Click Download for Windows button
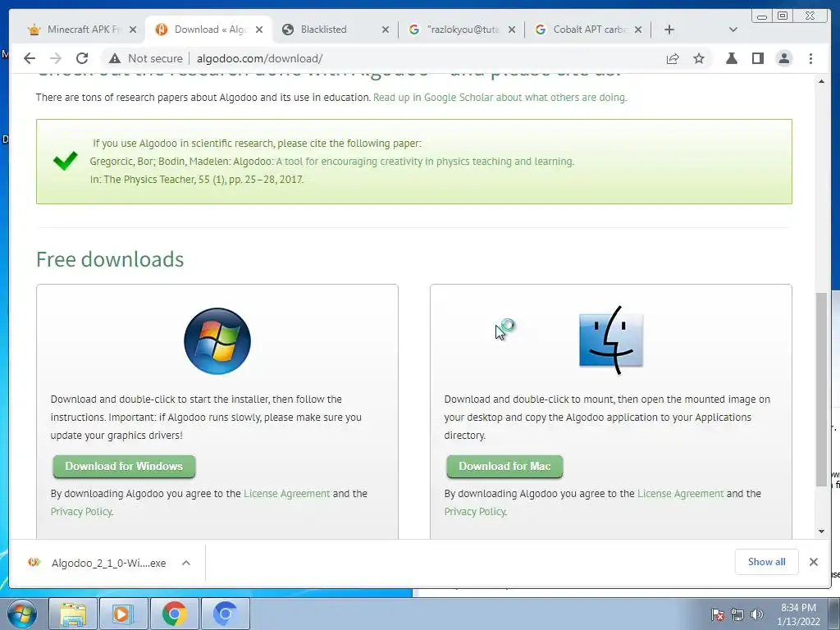 (124, 466)
